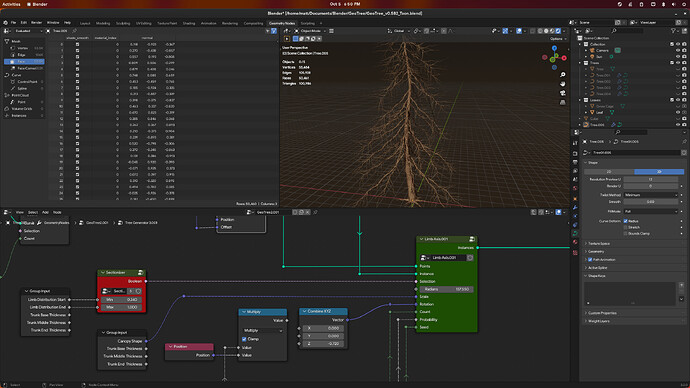The image size is (690, 388).
Task: Open viewport Options dropdown
Action: (557, 39)
